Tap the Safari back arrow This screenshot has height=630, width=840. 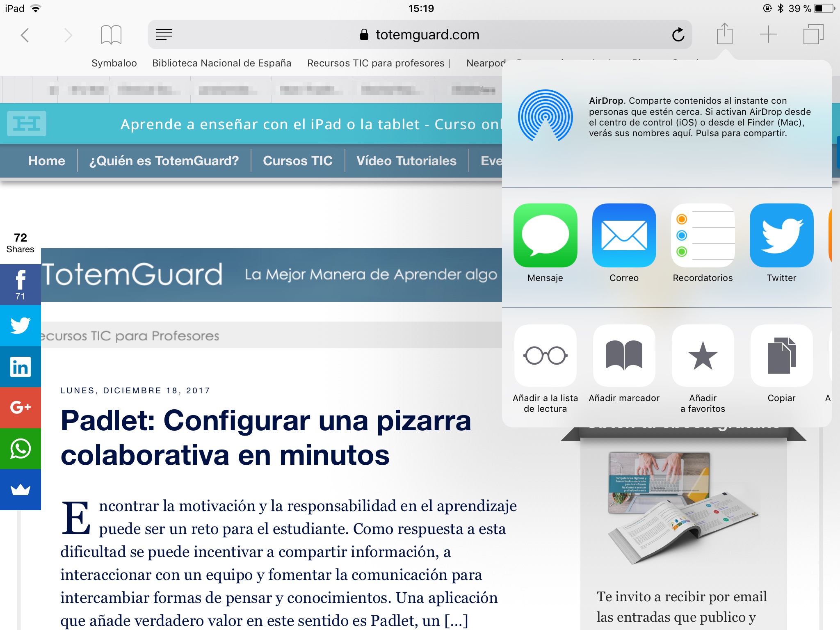(25, 35)
